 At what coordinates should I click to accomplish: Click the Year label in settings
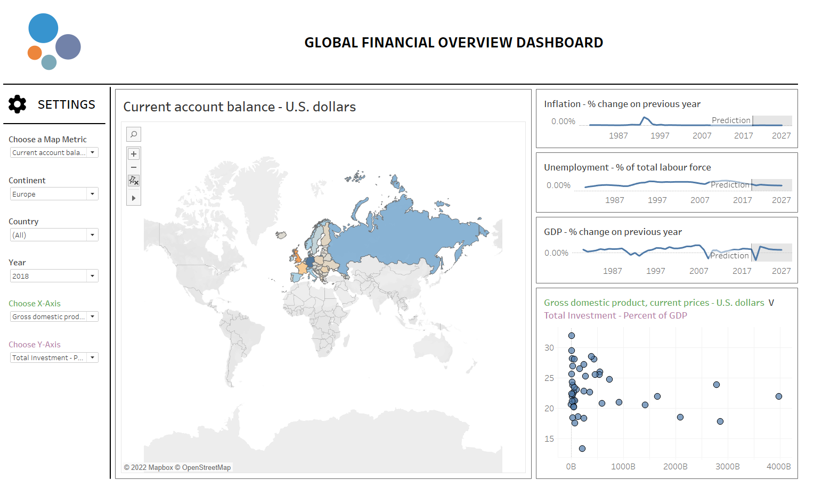click(x=17, y=263)
